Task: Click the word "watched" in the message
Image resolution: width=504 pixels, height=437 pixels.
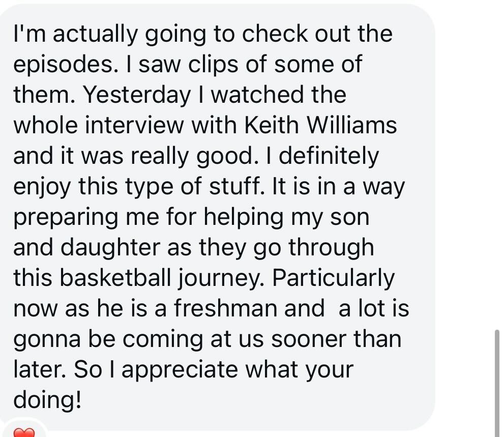Action: [257, 95]
